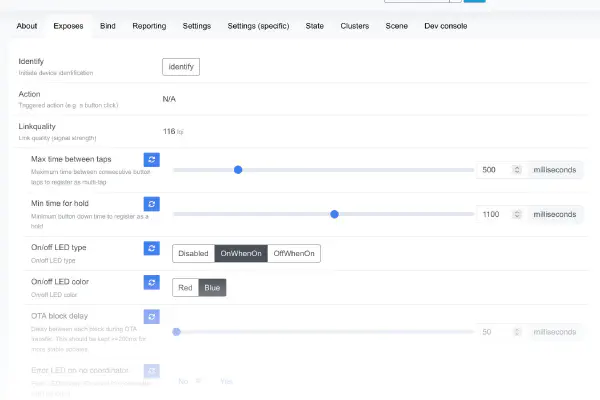
Task: Go to the Clusters tab
Action: click(x=354, y=25)
